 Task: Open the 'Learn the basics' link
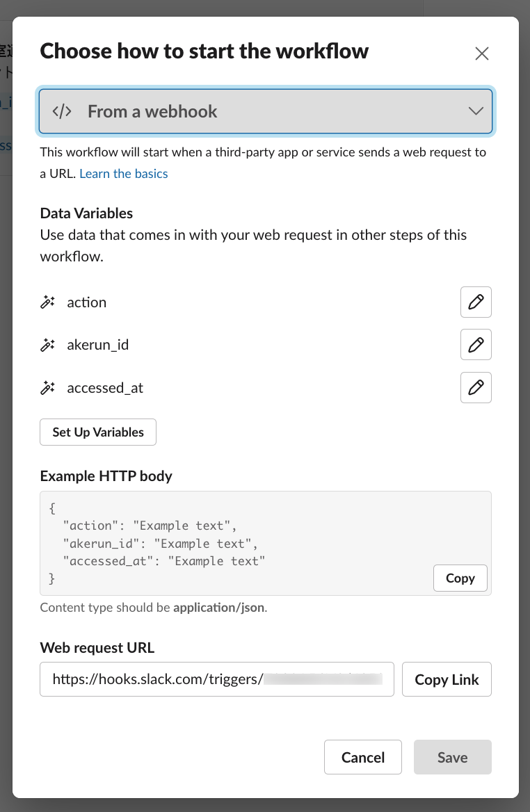click(x=124, y=174)
